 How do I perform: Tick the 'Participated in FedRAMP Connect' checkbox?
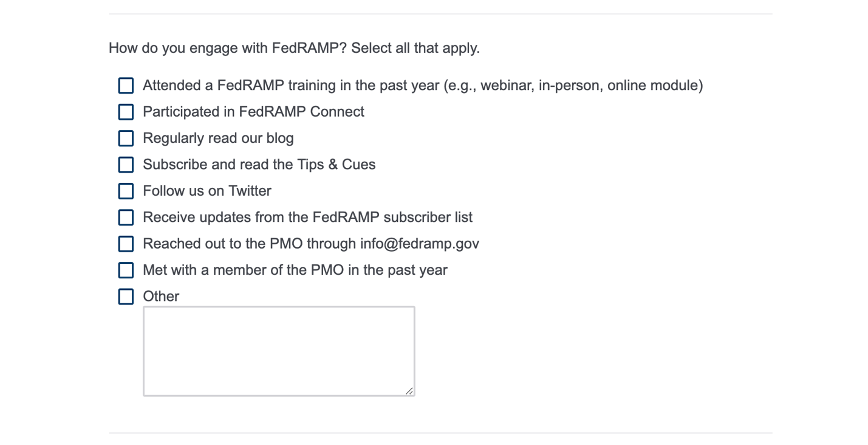pos(126,112)
